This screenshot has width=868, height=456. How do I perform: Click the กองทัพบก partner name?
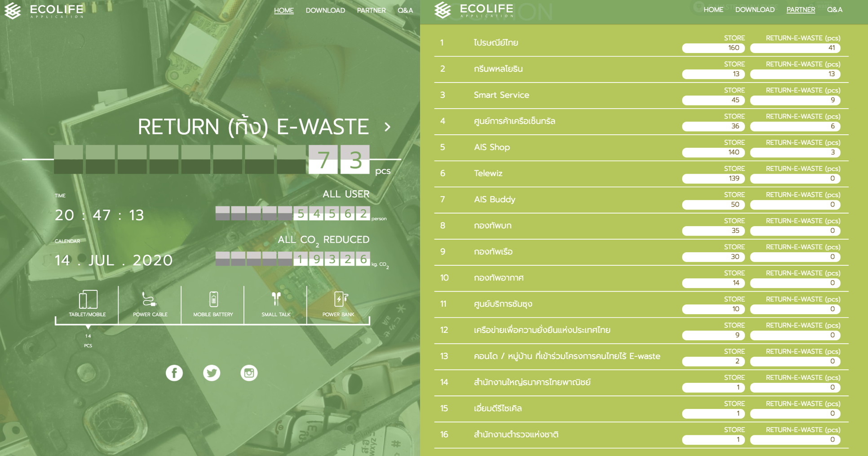[x=493, y=225]
